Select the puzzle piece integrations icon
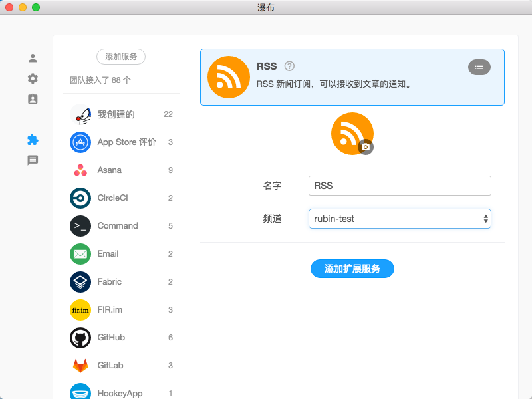 [x=33, y=140]
